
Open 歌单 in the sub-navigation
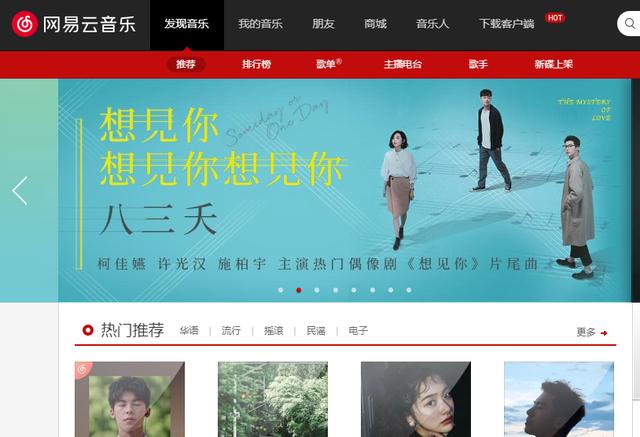click(x=328, y=64)
